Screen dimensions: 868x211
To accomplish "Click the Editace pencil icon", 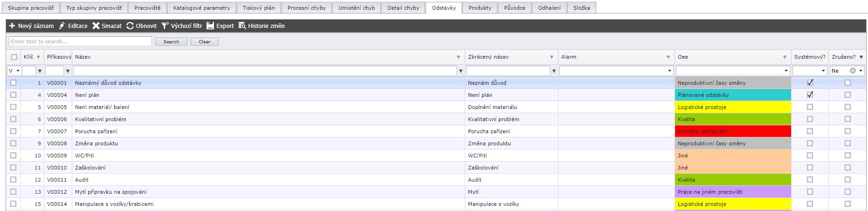I will pyautogui.click(x=62, y=26).
